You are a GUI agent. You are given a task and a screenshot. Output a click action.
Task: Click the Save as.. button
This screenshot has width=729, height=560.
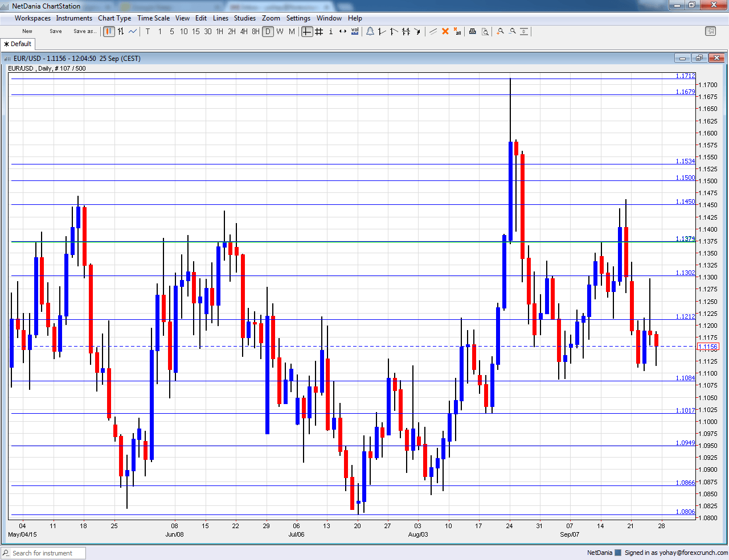point(85,31)
